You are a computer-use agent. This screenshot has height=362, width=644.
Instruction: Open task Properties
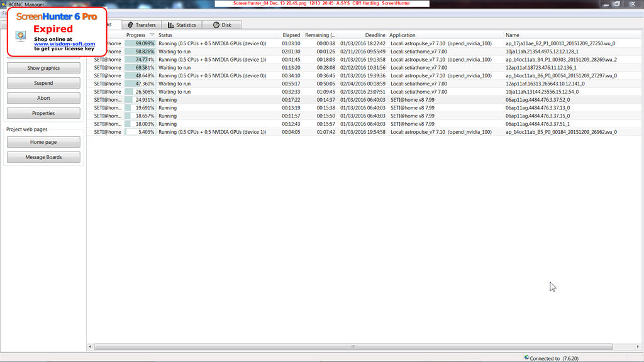point(43,113)
